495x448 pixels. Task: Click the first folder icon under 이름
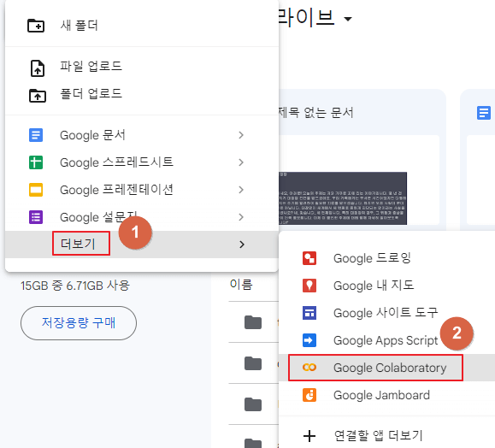253,322
